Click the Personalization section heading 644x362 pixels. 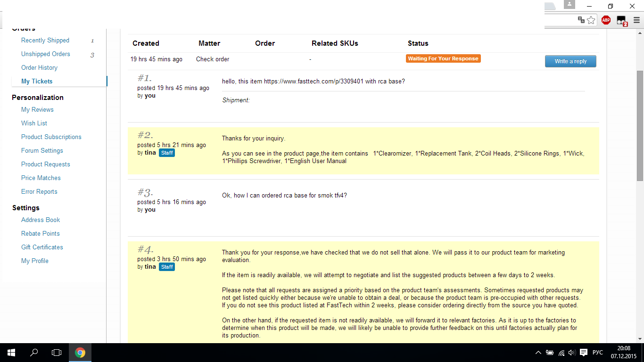[38, 98]
